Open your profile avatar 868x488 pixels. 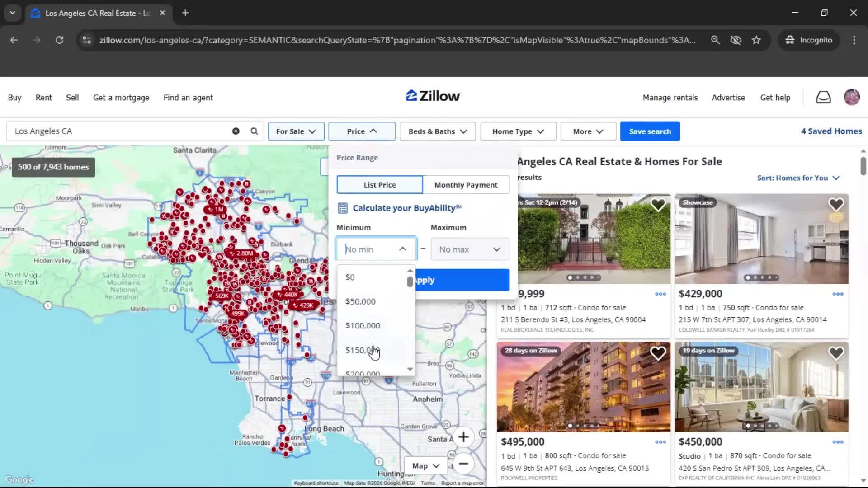point(852,97)
